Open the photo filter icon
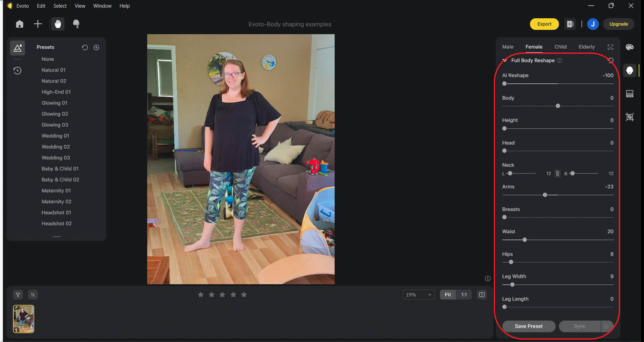644x342 pixels. (x=18, y=295)
